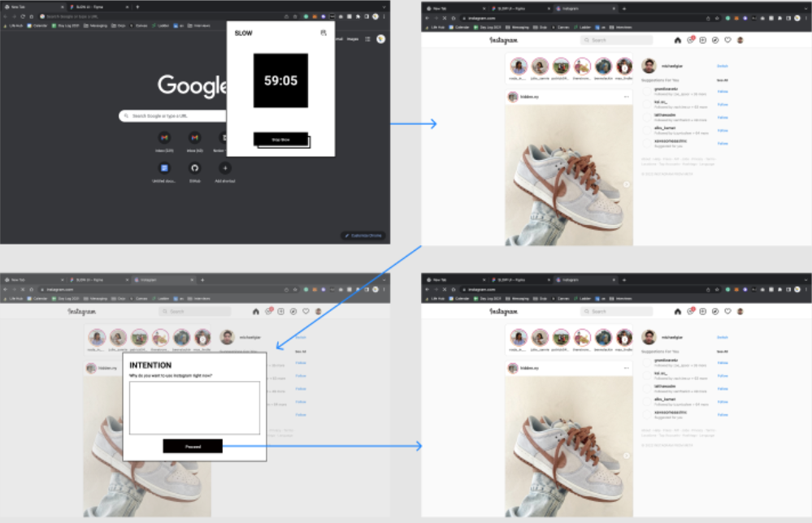
Task: Open Messenger icon in the upper-right Instagram window
Action: 690,40
